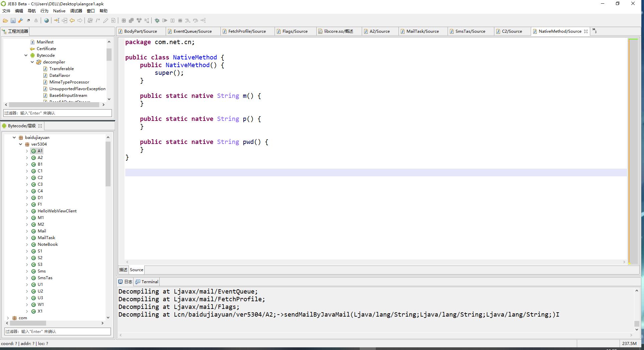Screen dimensions: 644x350
Task: Click the log panel vertical scrollbar
Action: point(637,324)
